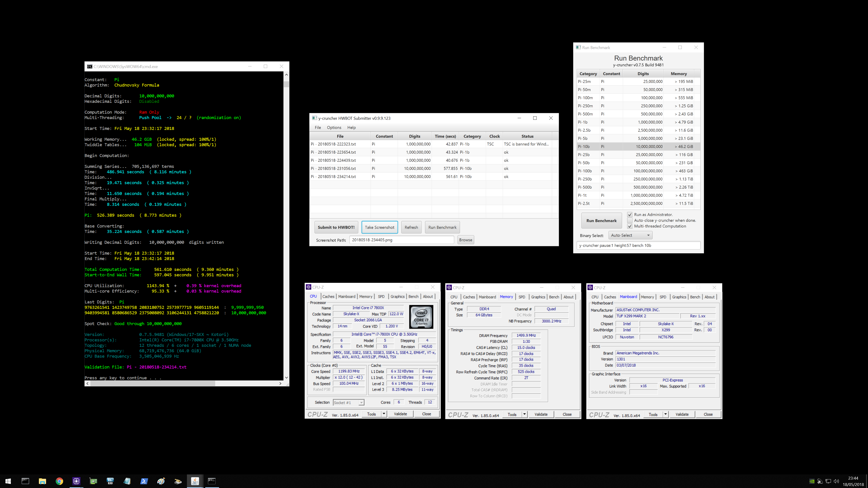Select the Pi - 20180518-222323.txt result row
The height and width of the screenshot is (488, 868).
(434, 144)
